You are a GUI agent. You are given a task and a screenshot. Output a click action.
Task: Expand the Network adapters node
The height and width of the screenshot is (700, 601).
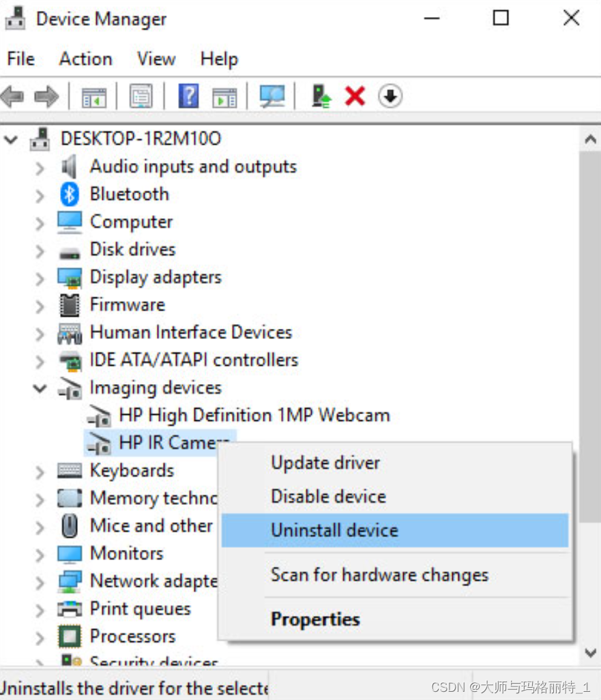40,582
